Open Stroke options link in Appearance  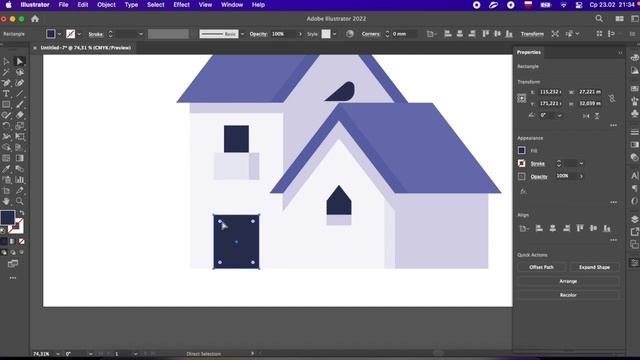pos(538,164)
